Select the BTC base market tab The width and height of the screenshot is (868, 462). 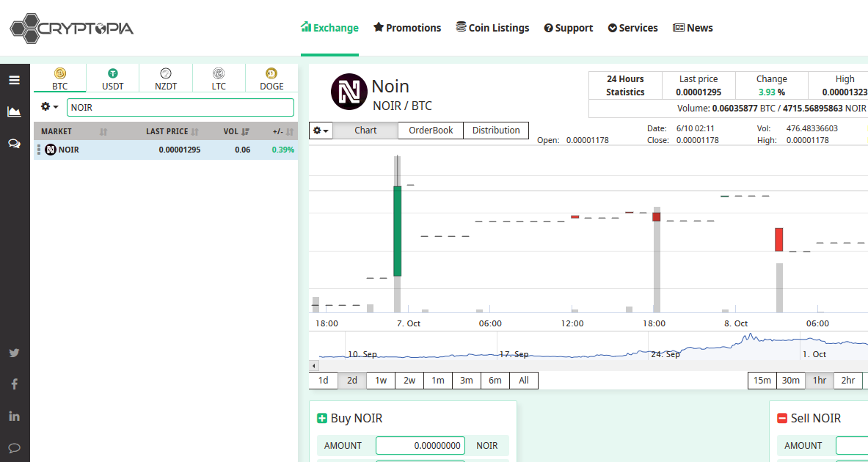click(x=59, y=78)
